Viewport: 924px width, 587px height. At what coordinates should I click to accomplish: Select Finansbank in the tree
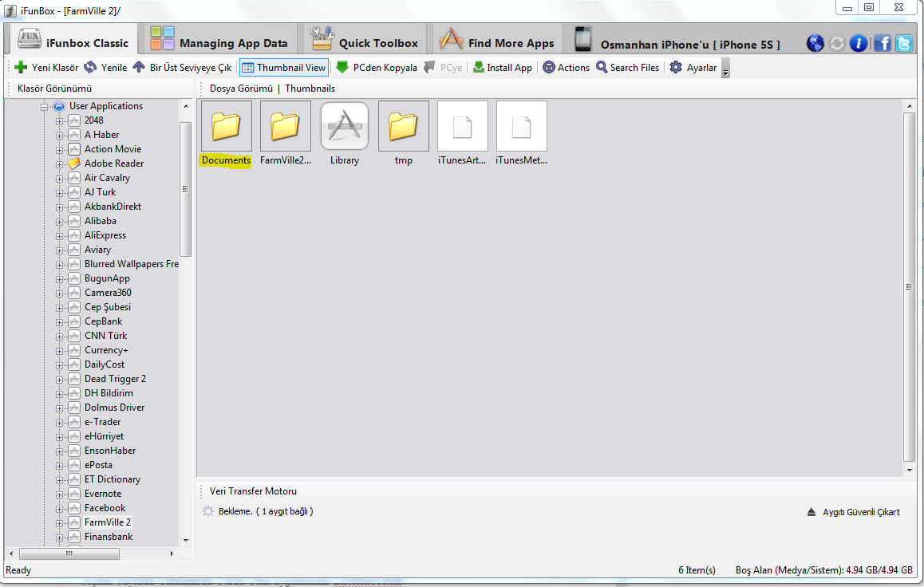(109, 537)
